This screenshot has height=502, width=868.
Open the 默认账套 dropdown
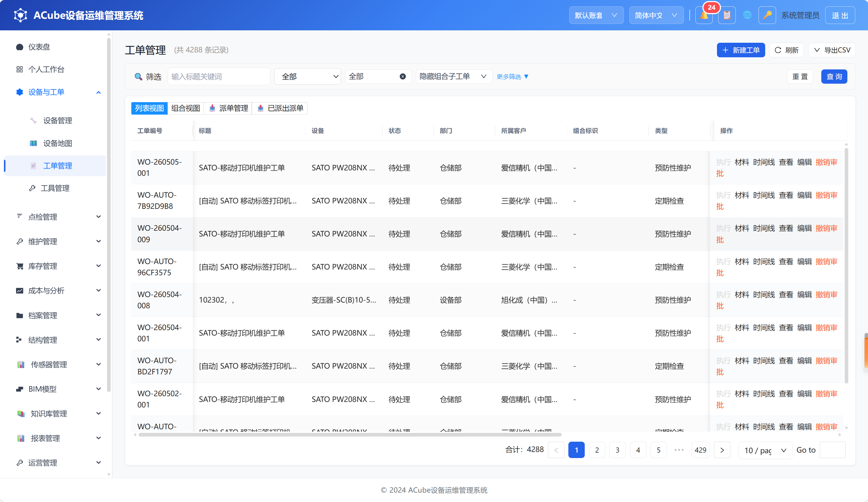coord(596,15)
